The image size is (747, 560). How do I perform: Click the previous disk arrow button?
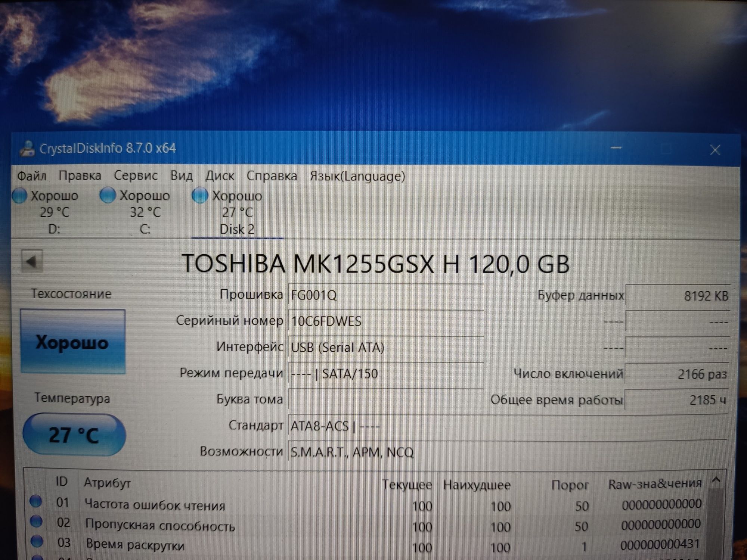pyautogui.click(x=32, y=261)
